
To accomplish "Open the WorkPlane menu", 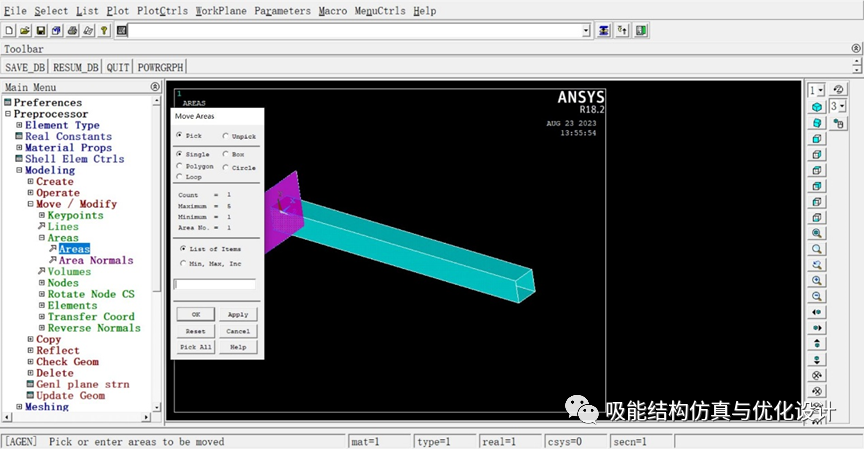I will coord(221,10).
